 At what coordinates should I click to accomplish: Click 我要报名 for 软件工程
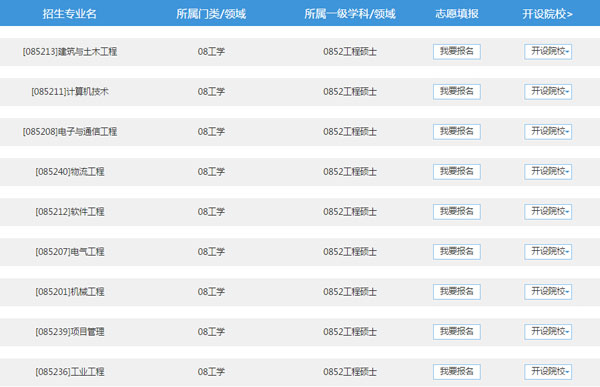[457, 212]
